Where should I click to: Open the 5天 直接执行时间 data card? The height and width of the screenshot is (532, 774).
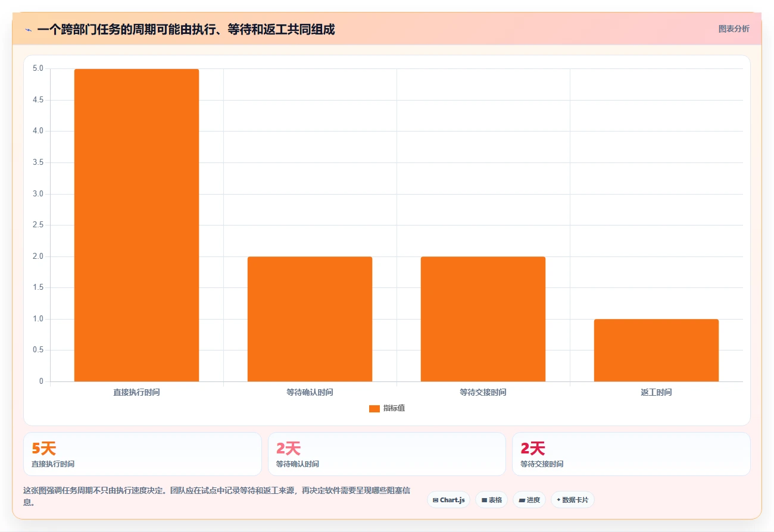coord(142,454)
